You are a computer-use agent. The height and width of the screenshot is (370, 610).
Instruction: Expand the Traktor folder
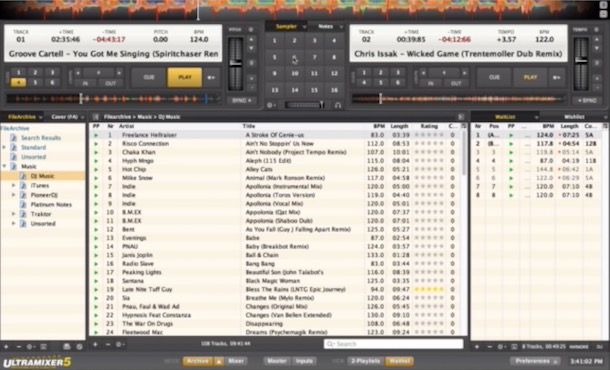click(14, 214)
